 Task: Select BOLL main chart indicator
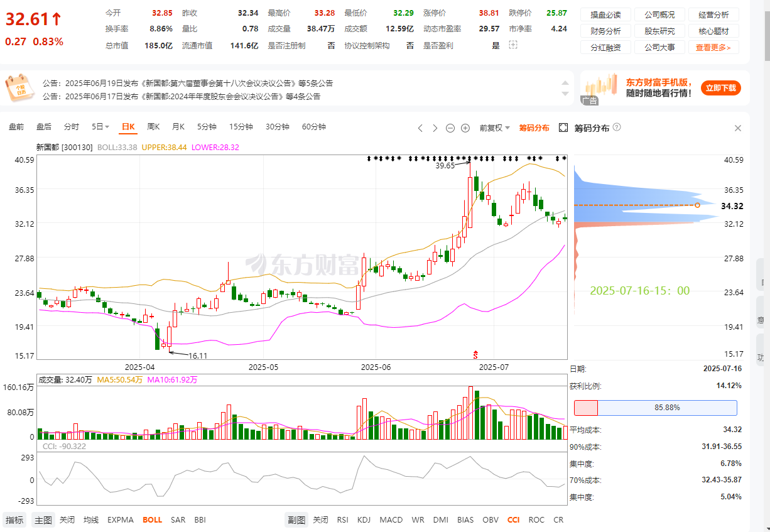tap(152, 520)
